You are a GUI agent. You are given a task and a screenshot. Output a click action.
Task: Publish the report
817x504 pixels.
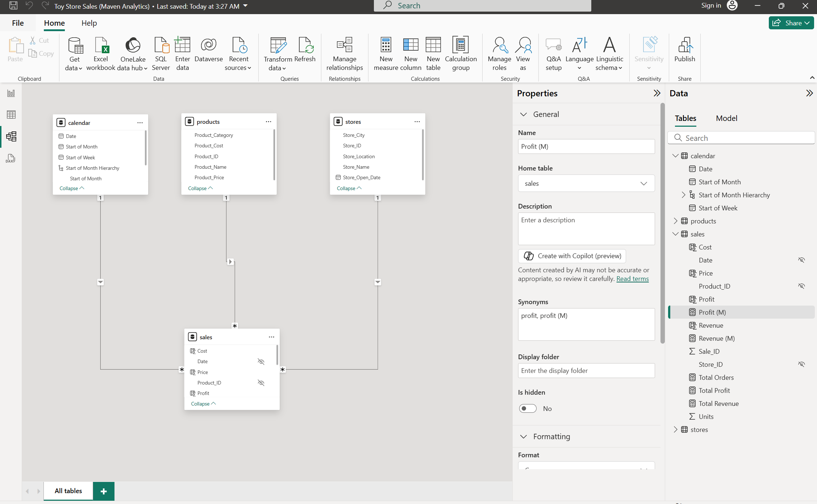(x=685, y=50)
